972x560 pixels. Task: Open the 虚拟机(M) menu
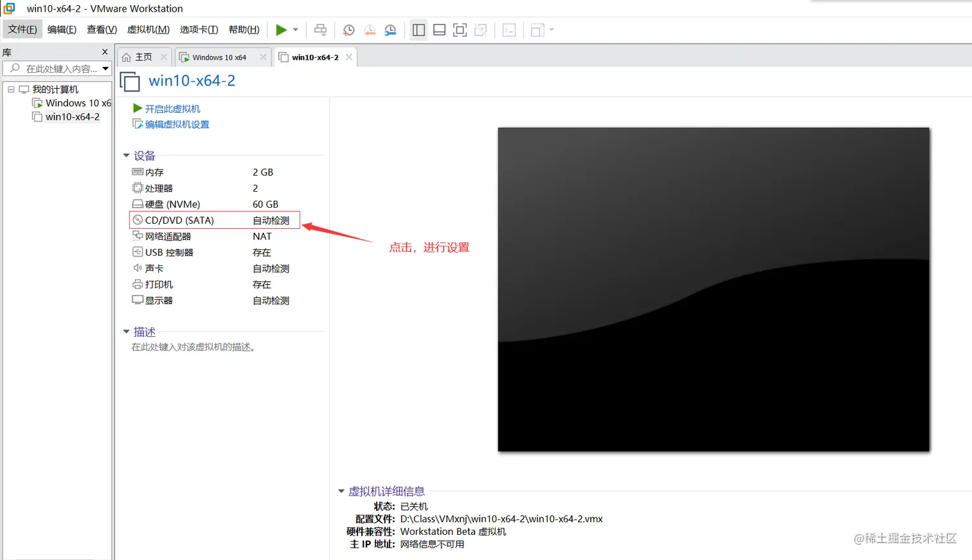coord(148,30)
